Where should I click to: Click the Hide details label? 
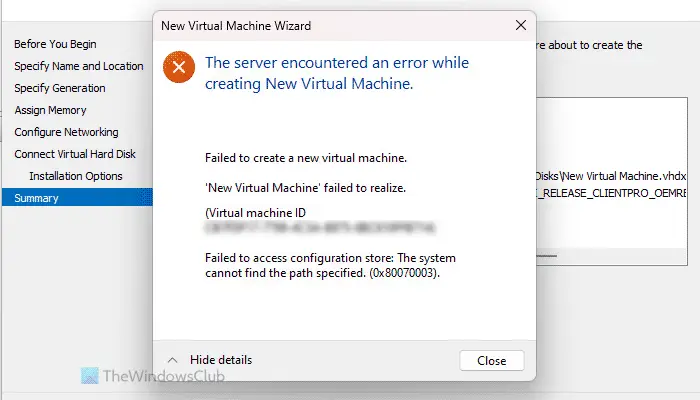221,360
